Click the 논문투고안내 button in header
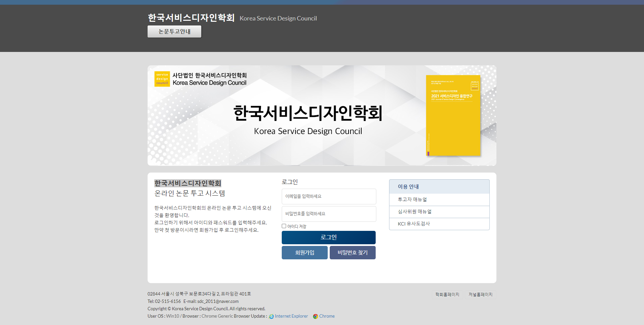 coord(174,31)
